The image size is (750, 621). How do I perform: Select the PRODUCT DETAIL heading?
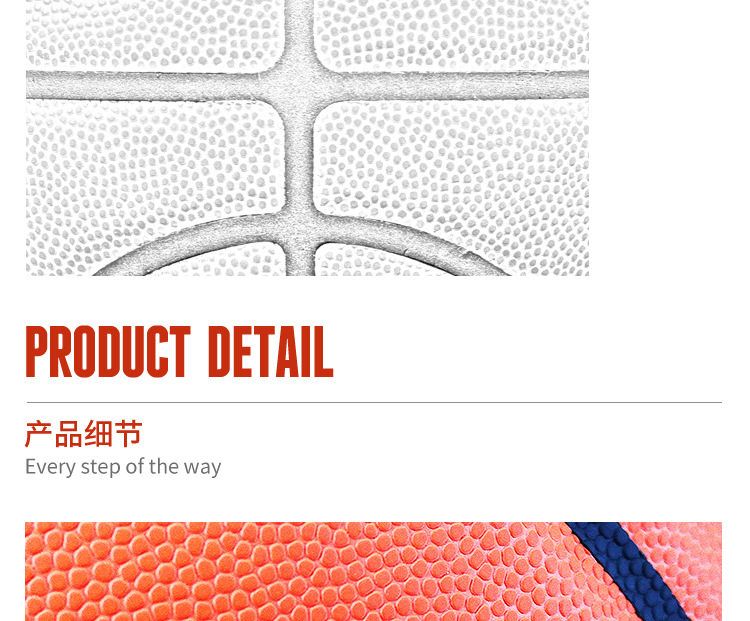pyautogui.click(x=179, y=352)
